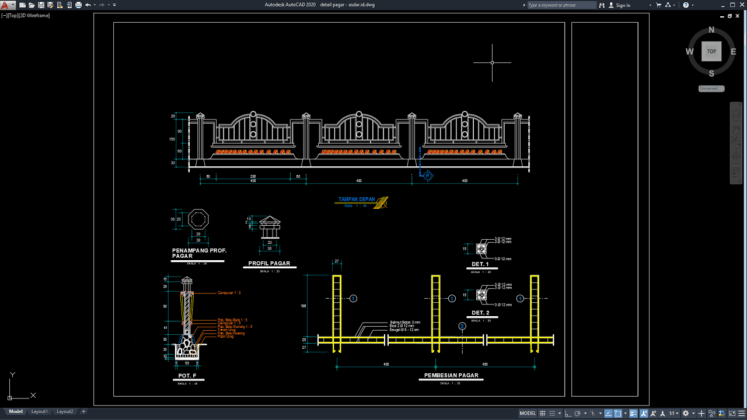Click S on the ViewCube compass

point(711,73)
